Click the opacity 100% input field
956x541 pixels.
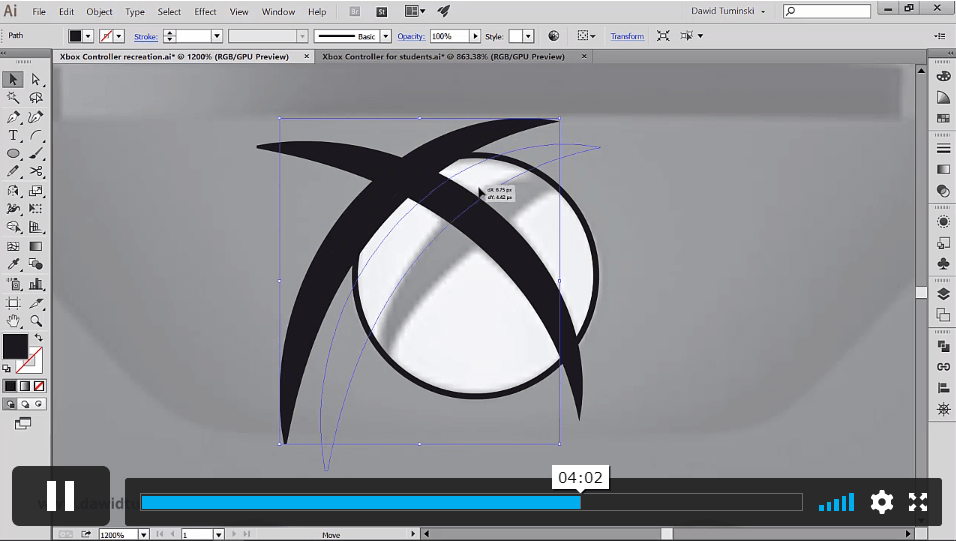449,37
